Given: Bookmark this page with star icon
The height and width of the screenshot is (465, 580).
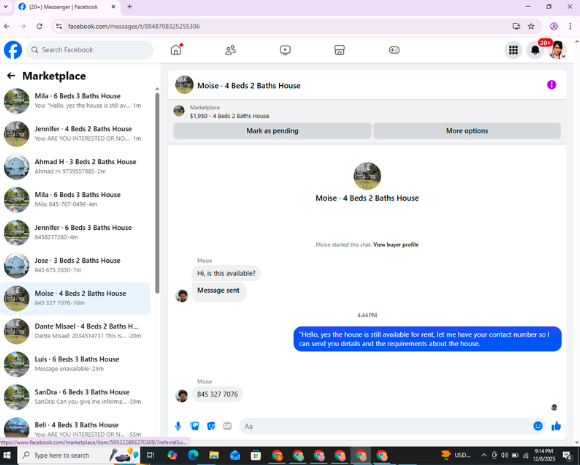Looking at the screenshot, I should click(x=531, y=26).
